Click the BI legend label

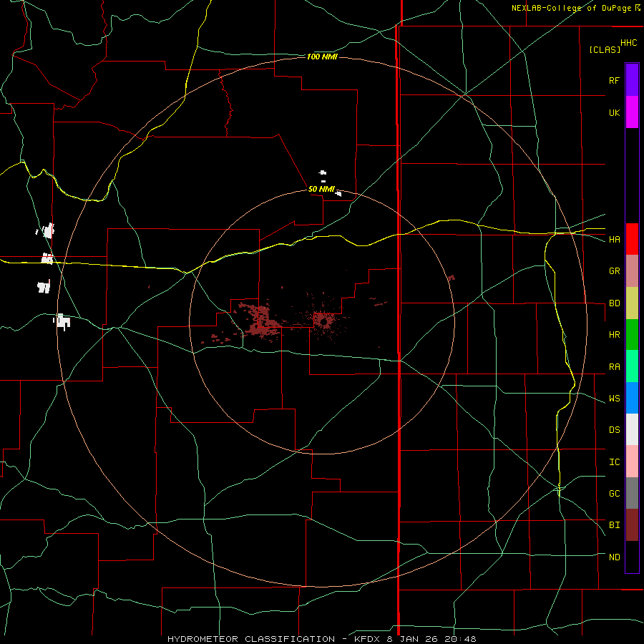click(614, 525)
